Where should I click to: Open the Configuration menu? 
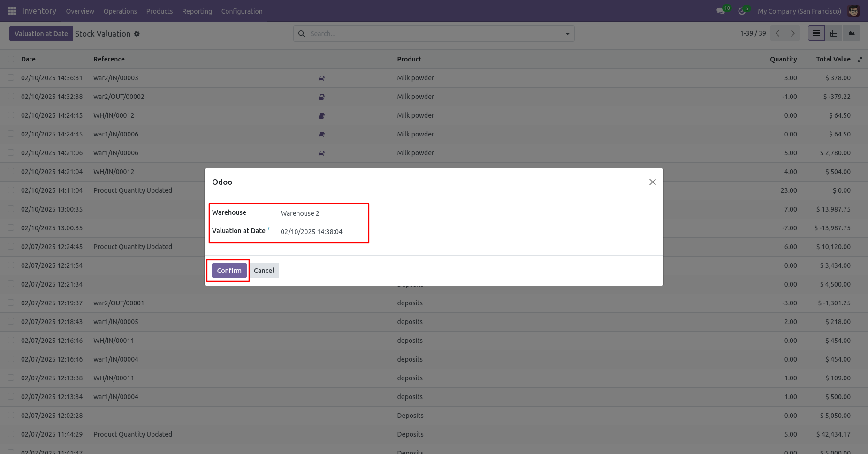click(x=242, y=11)
